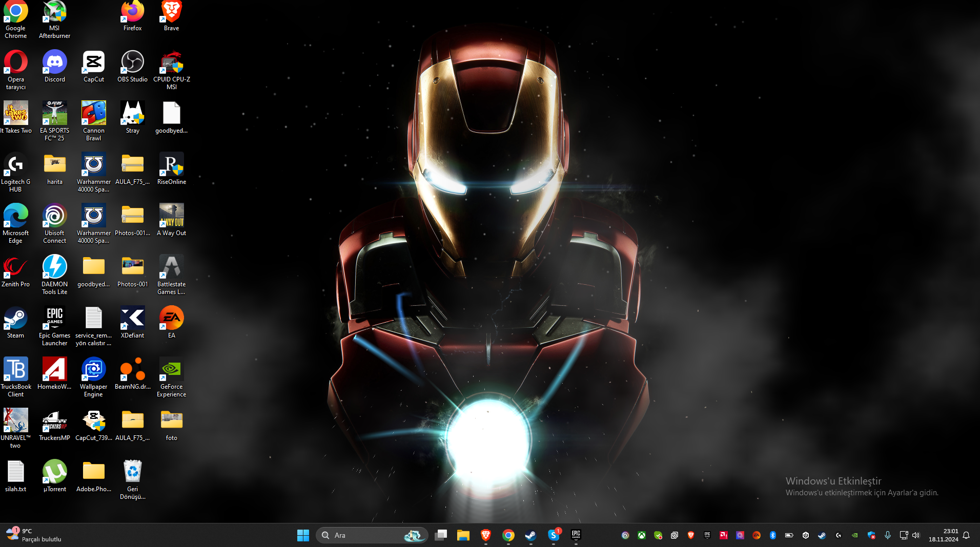Open Windows Security tray icon
Screen dimensions: 980x547
871,535
